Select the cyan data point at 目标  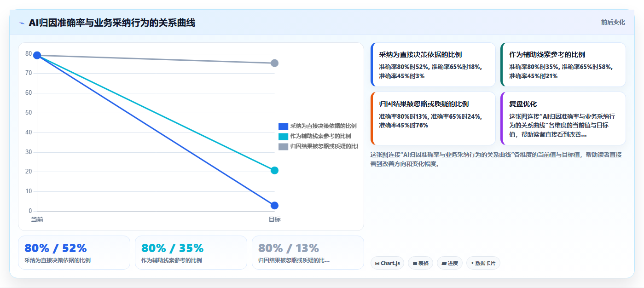[274, 171]
